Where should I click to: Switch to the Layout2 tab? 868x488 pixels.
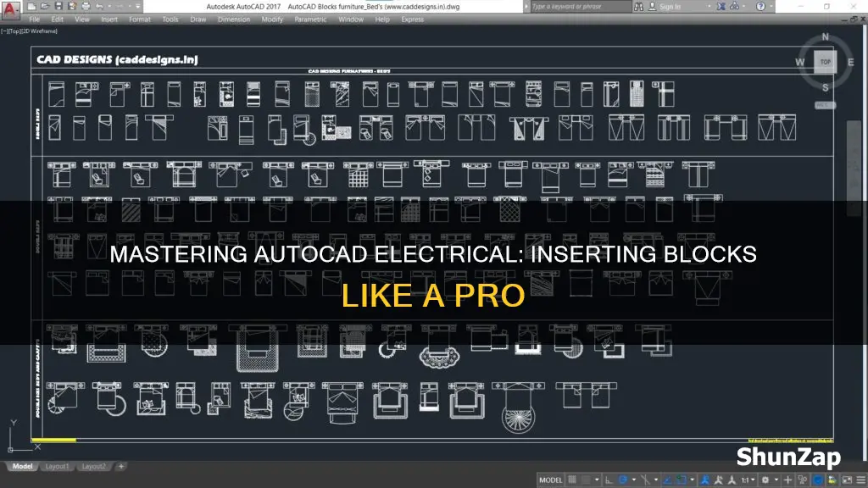pyautogui.click(x=93, y=467)
